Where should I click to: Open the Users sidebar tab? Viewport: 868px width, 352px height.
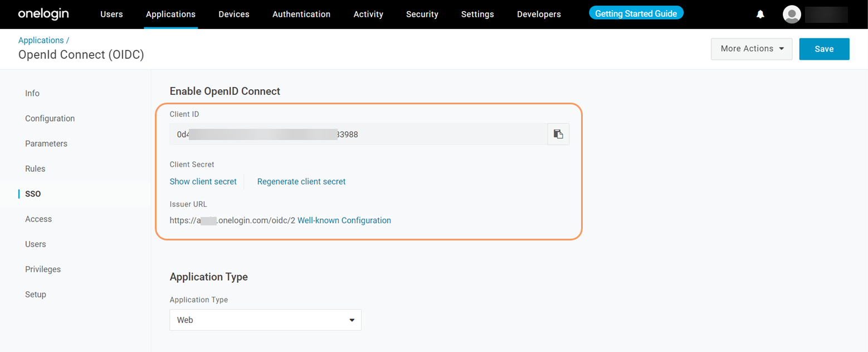(x=36, y=244)
